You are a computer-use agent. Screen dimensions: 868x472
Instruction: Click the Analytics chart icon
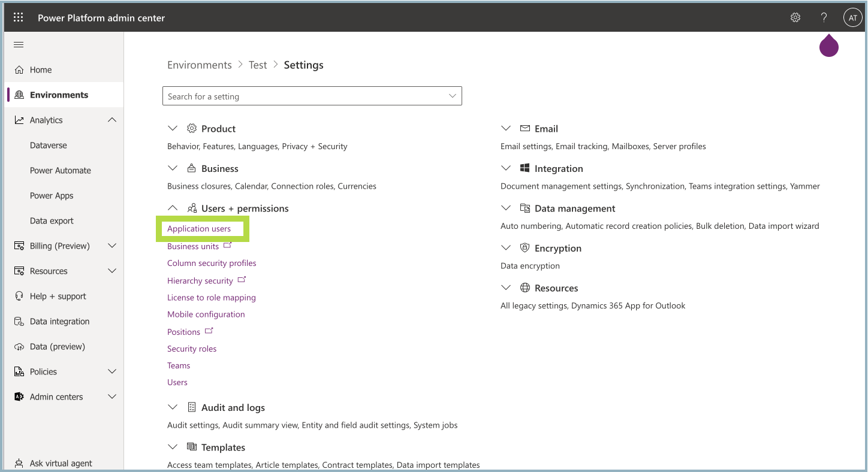[x=19, y=120]
